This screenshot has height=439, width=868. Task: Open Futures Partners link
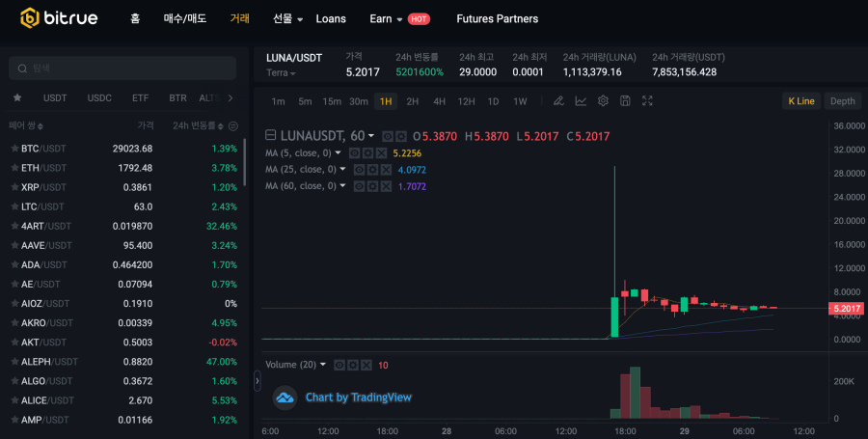[x=497, y=19]
